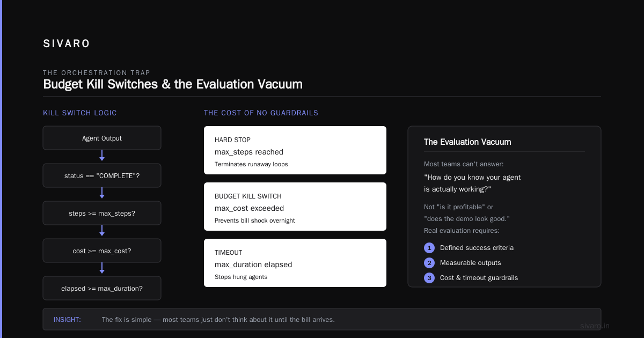Open the TIMEOUT card

pos(295,263)
